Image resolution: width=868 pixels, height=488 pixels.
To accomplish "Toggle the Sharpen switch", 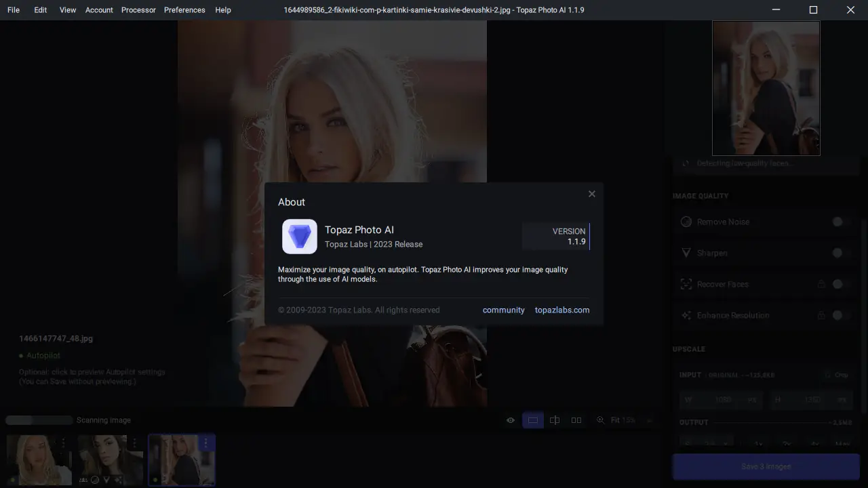I will 841,253.
